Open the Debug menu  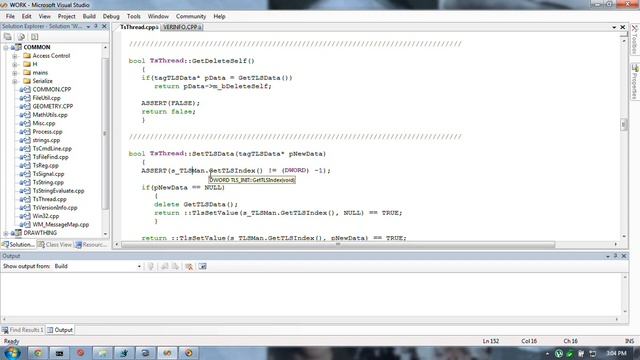tap(111, 16)
